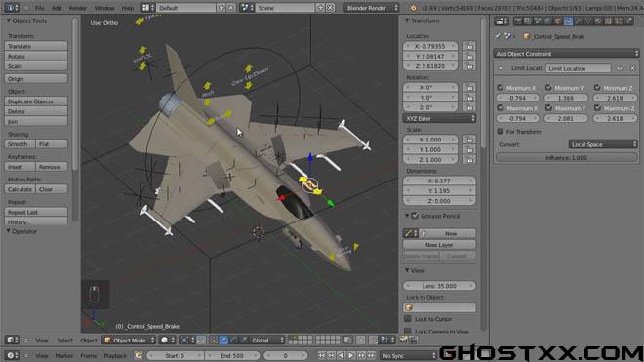Image resolution: width=644 pixels, height=362 pixels.
Task: Jump to the timeline end frame
Action: (371, 355)
